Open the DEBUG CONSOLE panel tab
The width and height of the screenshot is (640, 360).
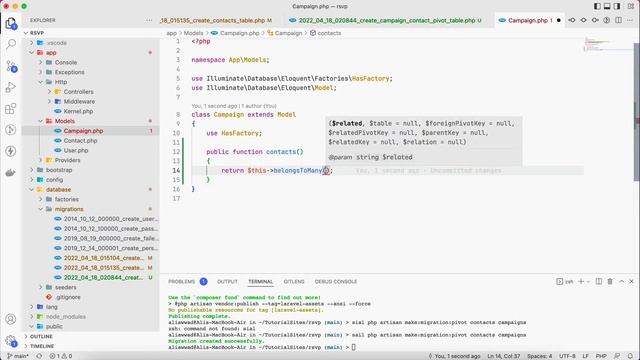tap(336, 281)
